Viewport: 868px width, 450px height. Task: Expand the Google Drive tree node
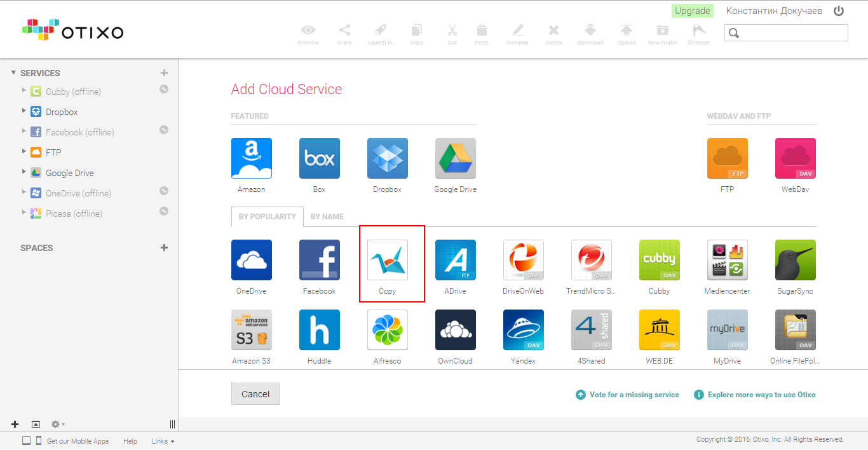tap(24, 172)
